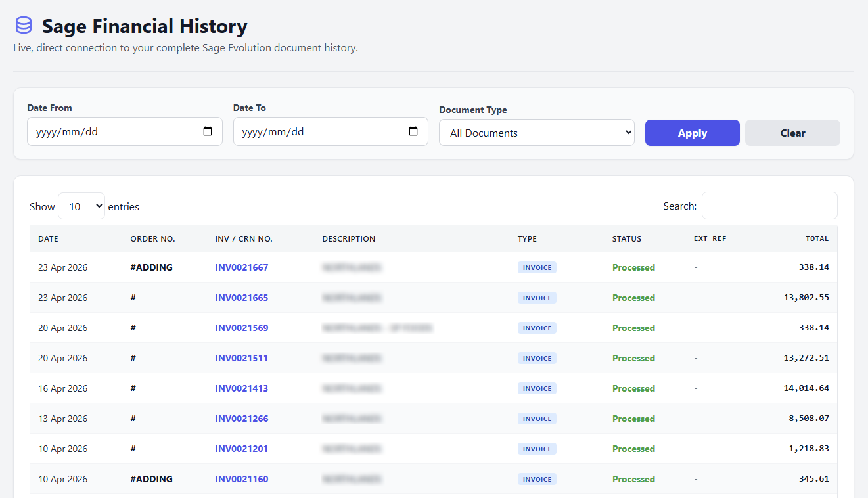Click the 16 Apr 2026 date cell
This screenshot has width=868, height=498.
62,388
